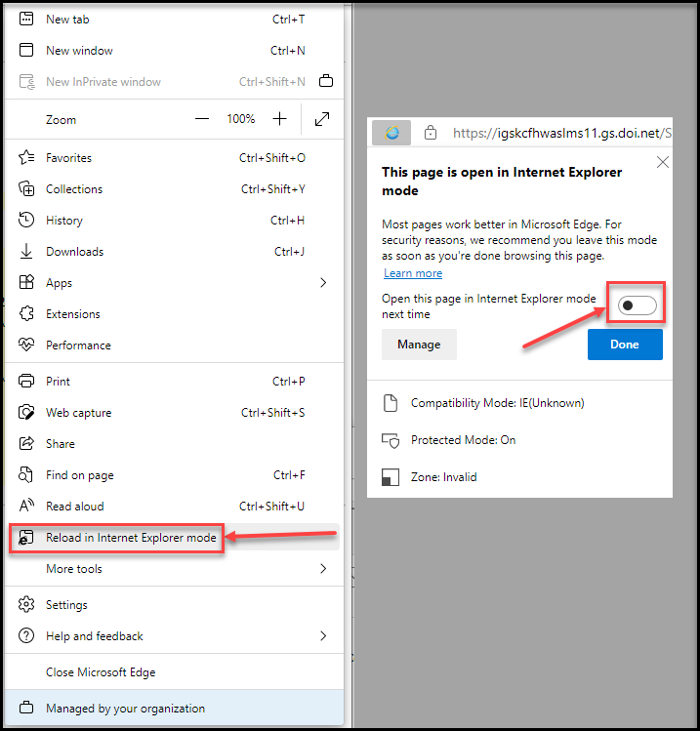Click the History clock icon
This screenshot has width=700, height=731.
pos(26,220)
